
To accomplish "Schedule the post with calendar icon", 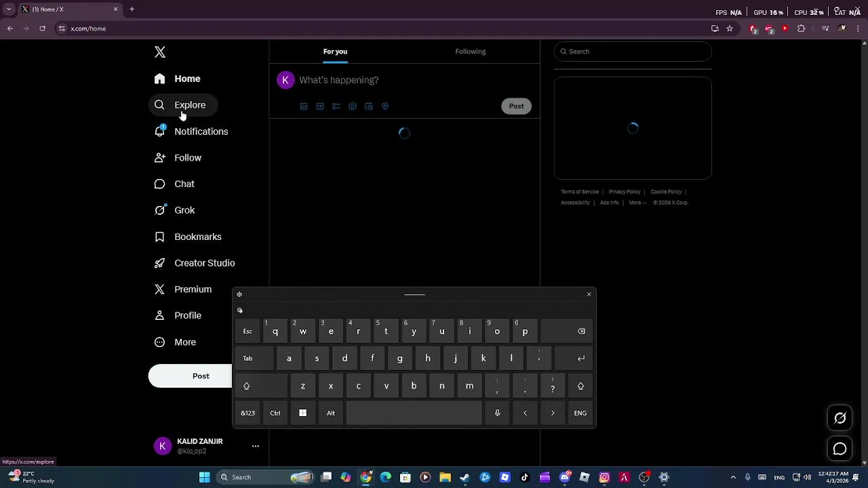I will click(x=369, y=106).
